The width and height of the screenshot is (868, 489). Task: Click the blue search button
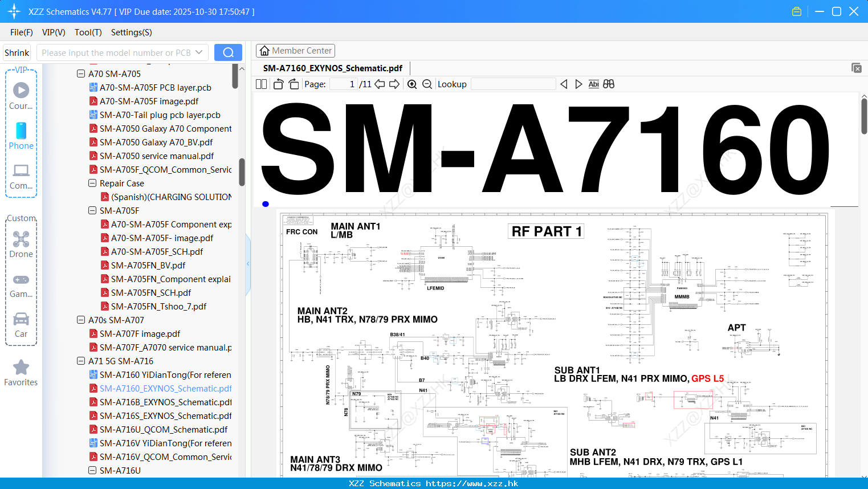[228, 52]
